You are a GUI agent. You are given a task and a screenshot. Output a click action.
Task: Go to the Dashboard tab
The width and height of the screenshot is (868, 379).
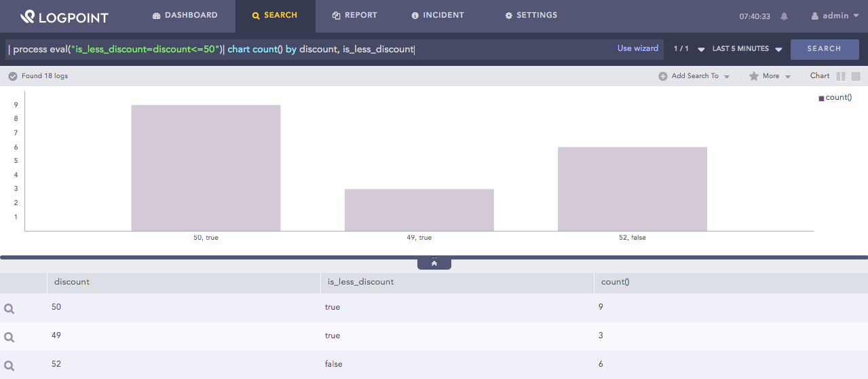pos(185,16)
